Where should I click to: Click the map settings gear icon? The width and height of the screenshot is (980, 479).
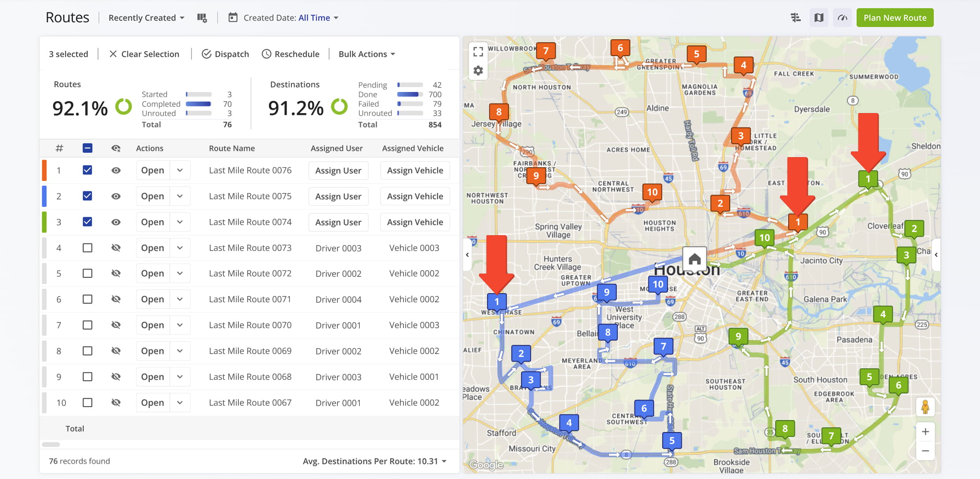[478, 71]
